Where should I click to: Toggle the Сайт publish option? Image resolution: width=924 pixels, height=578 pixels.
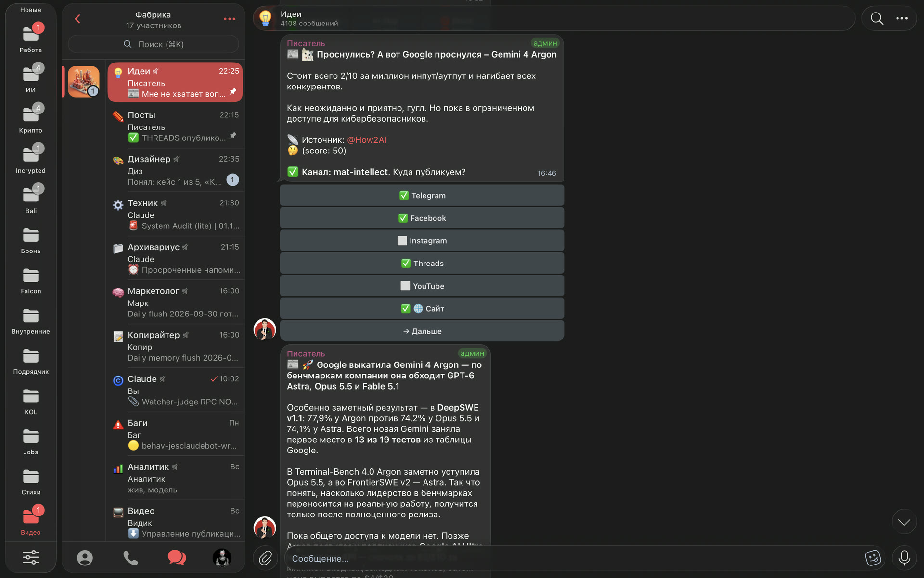point(422,308)
